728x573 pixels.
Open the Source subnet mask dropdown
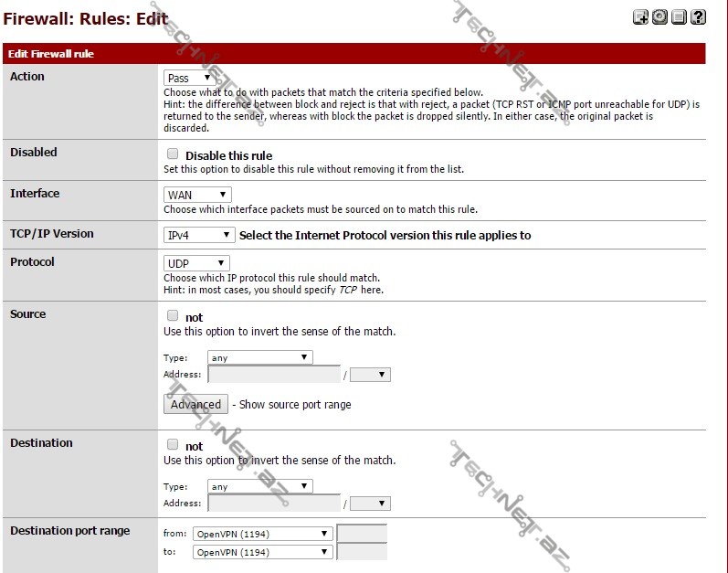(370, 375)
